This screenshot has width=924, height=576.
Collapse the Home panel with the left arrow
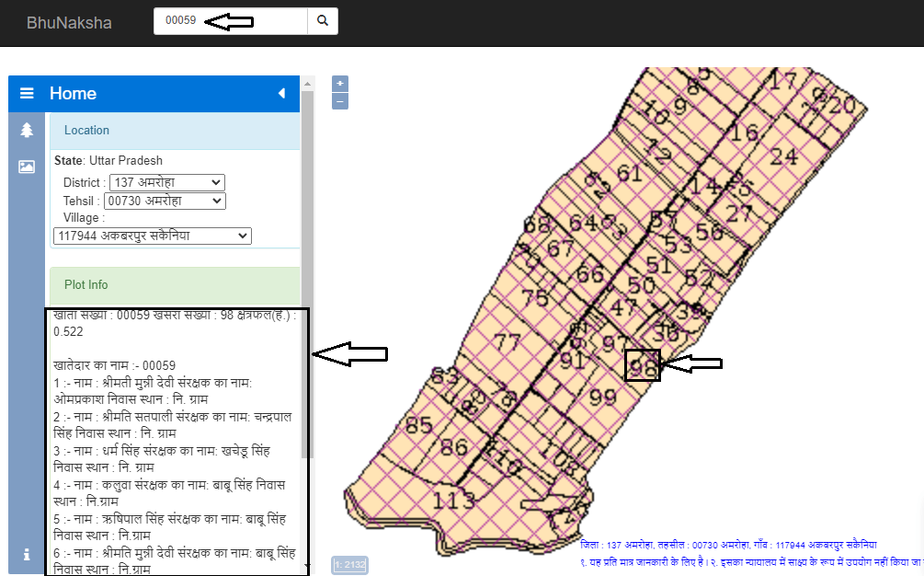(281, 93)
